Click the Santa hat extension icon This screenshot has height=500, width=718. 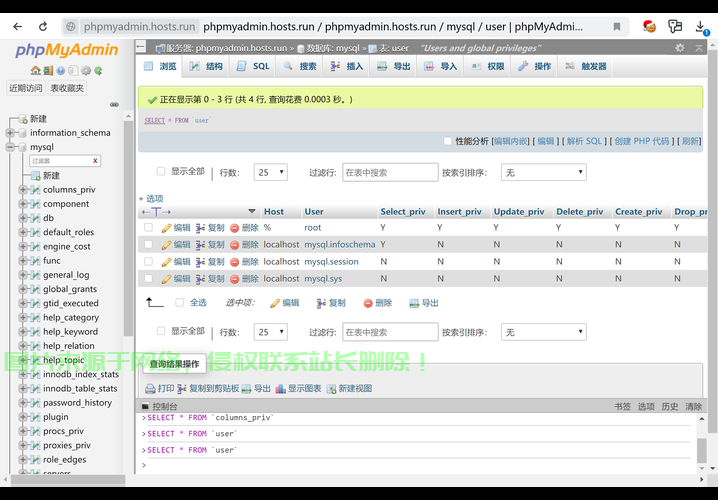pos(649,27)
